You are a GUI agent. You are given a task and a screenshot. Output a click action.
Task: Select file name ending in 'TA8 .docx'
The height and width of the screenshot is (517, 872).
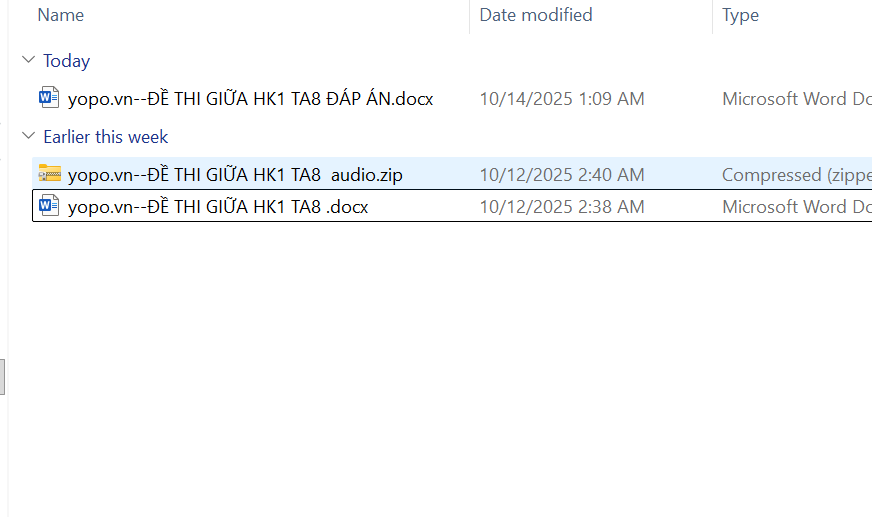(218, 207)
